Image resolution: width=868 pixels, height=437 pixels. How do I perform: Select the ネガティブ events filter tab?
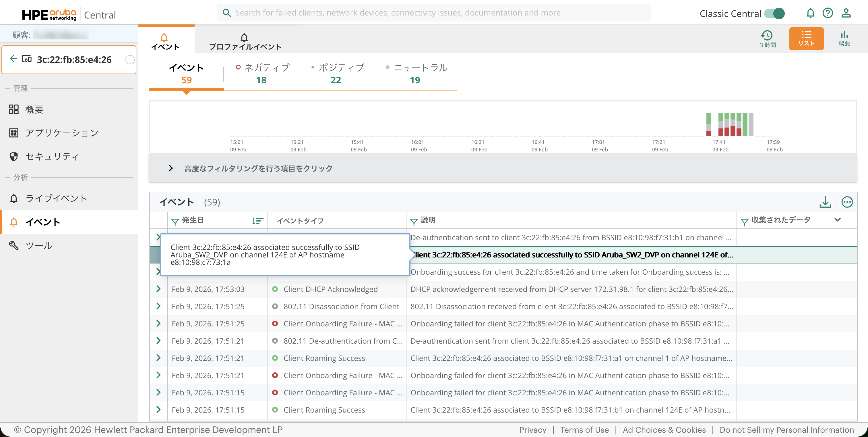click(261, 74)
